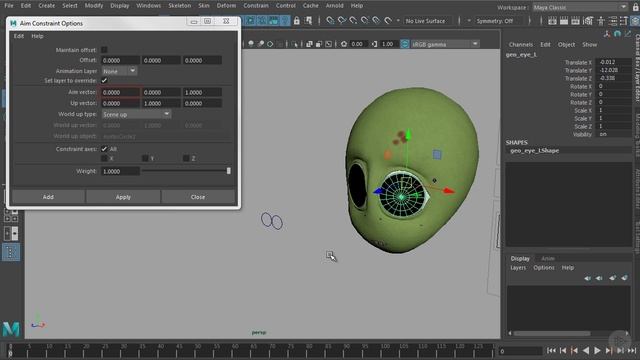
Task: Click the highlight selection mode icon beside lock
Action: point(308,20)
